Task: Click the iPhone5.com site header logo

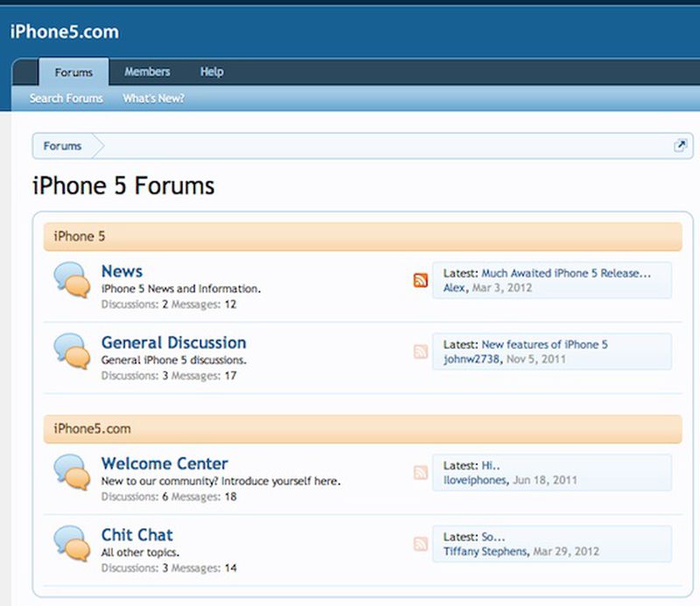Action: [x=65, y=31]
